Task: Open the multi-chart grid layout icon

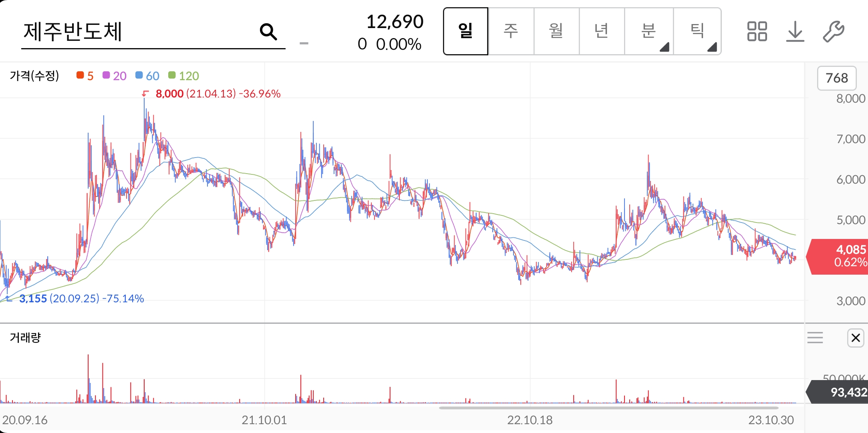Action: point(757,31)
